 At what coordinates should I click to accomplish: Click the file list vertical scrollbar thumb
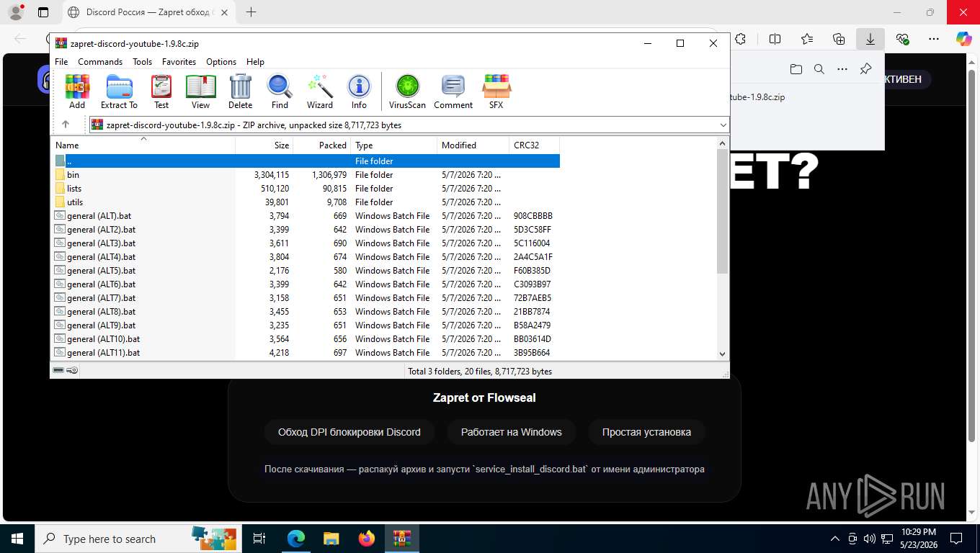point(723,211)
